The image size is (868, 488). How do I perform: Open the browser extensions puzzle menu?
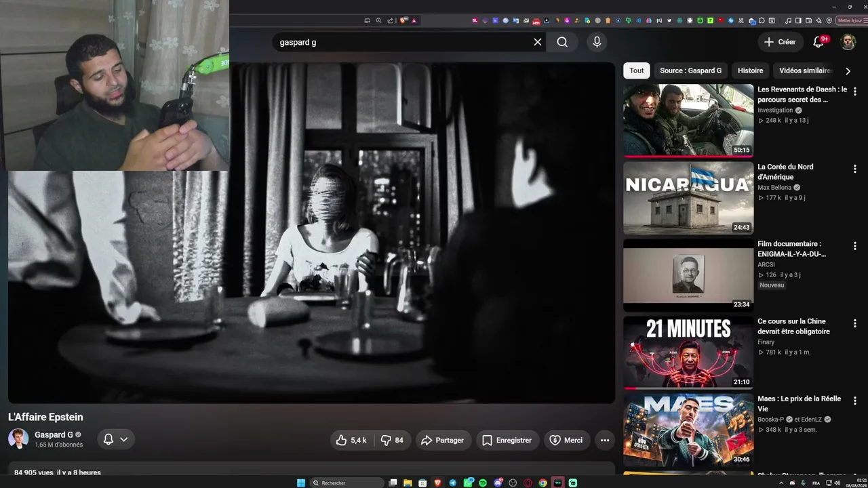tap(763, 20)
